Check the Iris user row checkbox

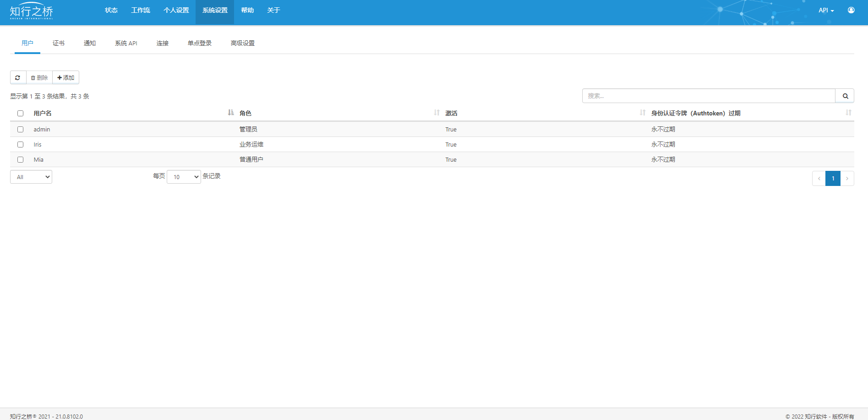coord(20,144)
